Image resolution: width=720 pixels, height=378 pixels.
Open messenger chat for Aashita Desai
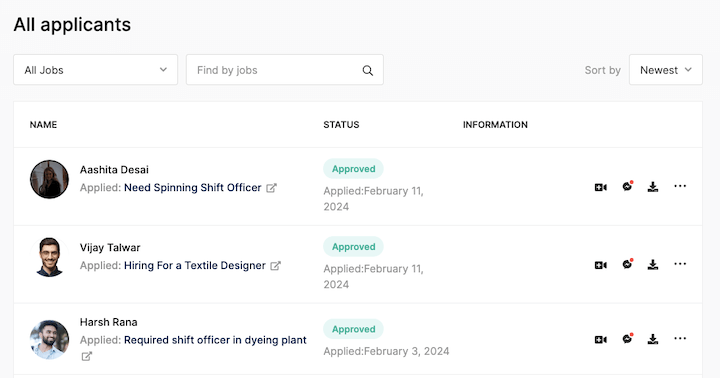click(x=627, y=186)
